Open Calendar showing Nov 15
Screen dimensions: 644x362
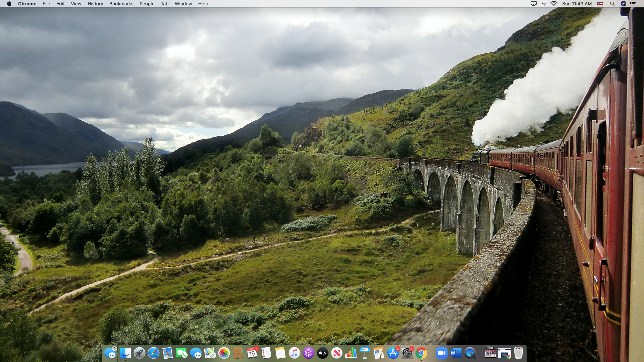pos(252,353)
